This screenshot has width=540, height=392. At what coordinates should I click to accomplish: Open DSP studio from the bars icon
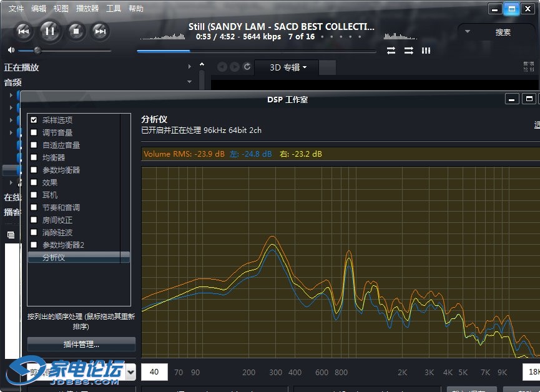(x=426, y=51)
